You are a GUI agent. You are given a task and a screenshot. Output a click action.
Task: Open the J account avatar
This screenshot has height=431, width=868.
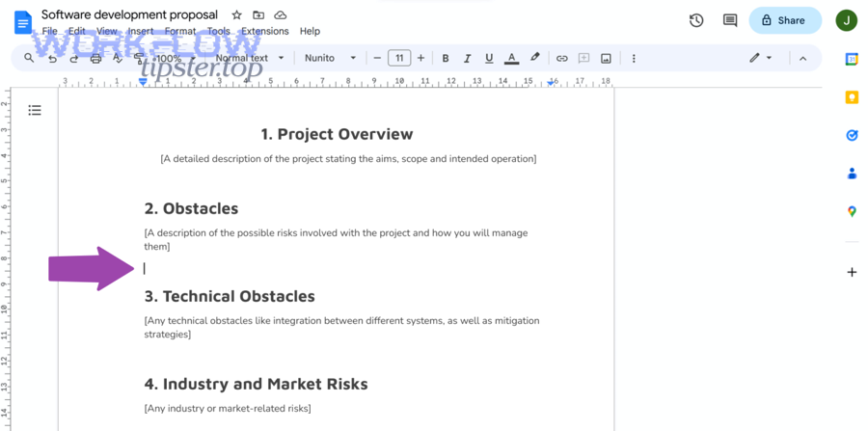click(x=847, y=20)
